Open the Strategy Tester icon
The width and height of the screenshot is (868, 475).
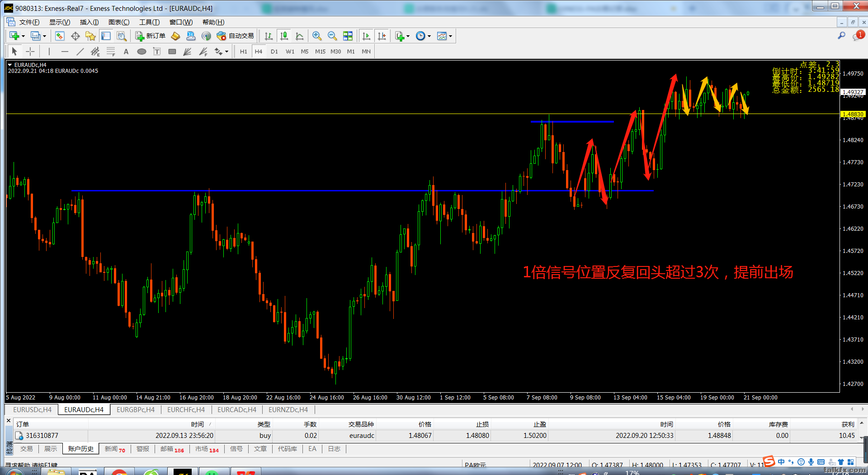(121, 36)
